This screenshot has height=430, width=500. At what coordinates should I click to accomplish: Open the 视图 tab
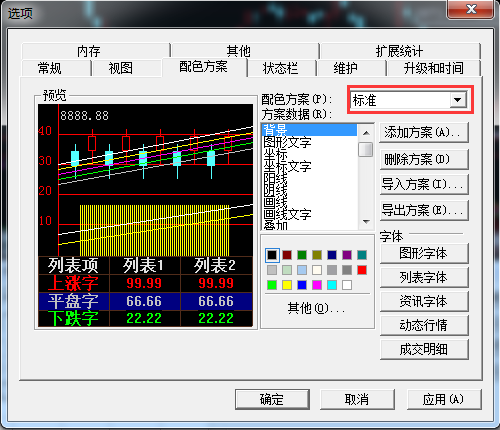pos(127,68)
